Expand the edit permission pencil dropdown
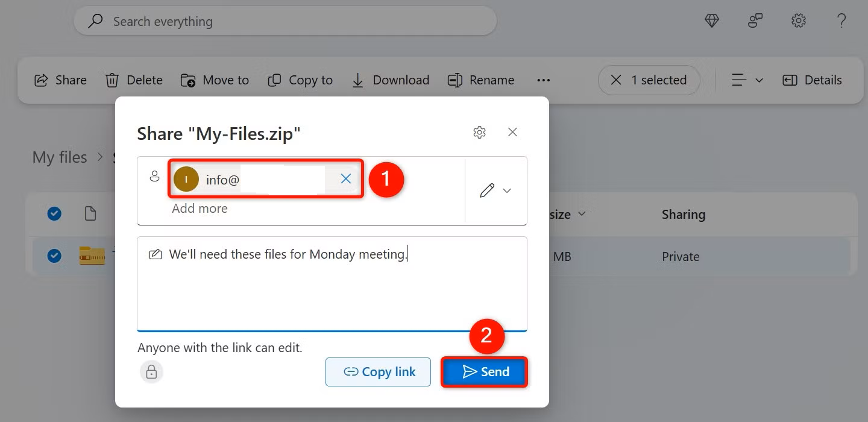868x422 pixels. coord(495,191)
